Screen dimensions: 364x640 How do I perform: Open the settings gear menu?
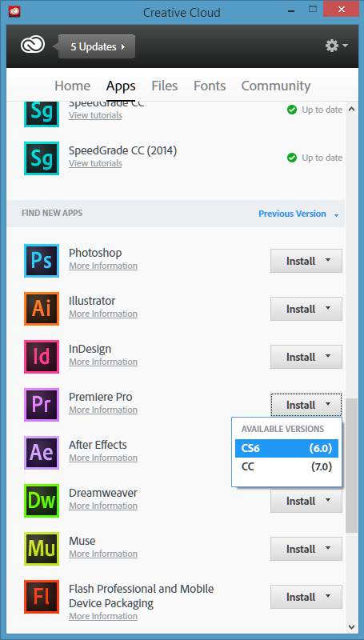pos(337,46)
